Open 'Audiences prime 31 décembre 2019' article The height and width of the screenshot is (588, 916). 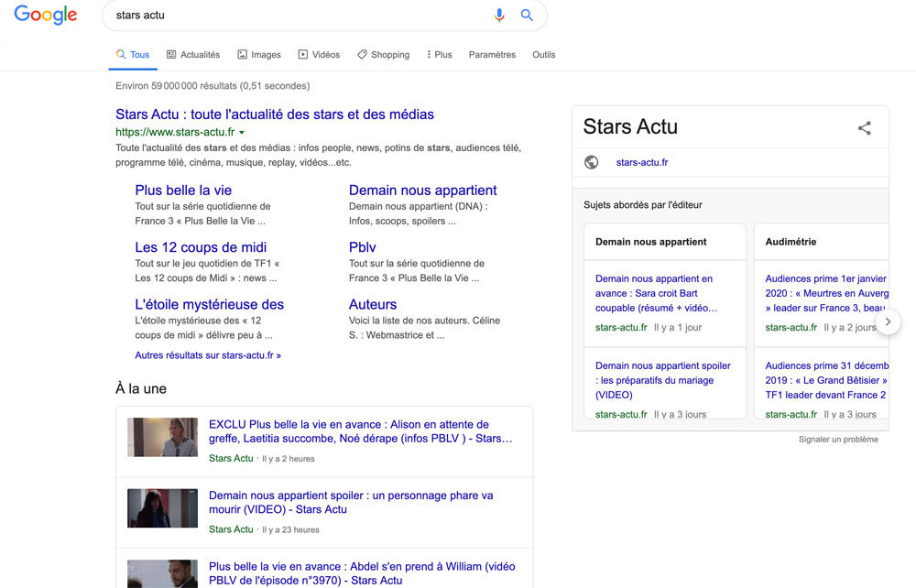[826, 380]
